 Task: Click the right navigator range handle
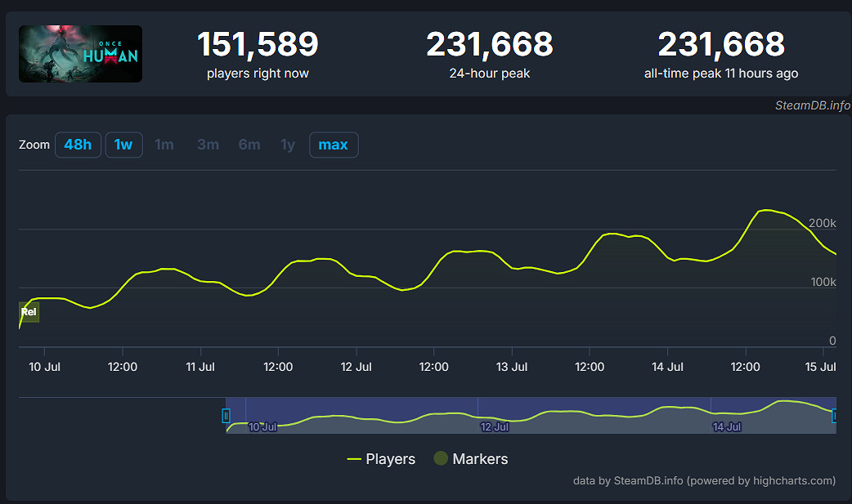[x=834, y=416]
